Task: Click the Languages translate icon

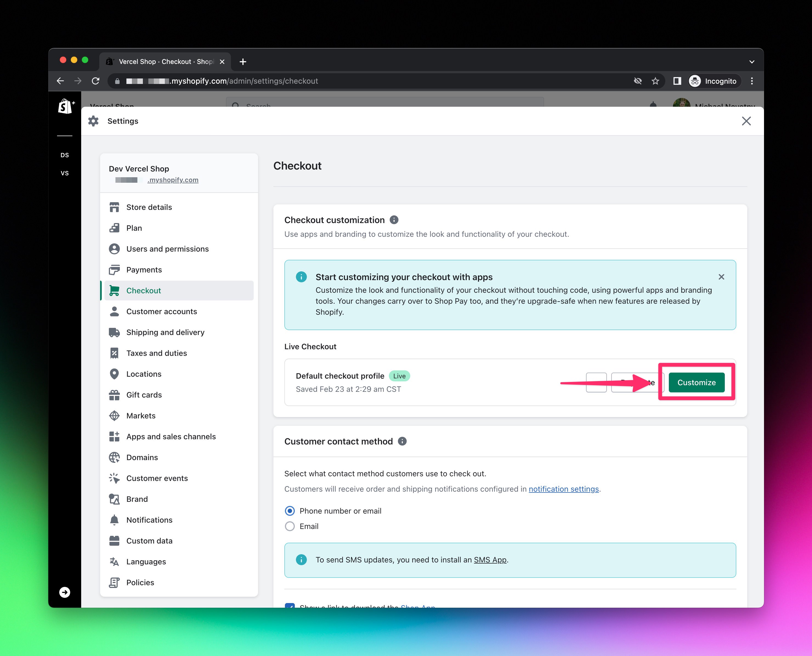Action: pyautogui.click(x=114, y=562)
